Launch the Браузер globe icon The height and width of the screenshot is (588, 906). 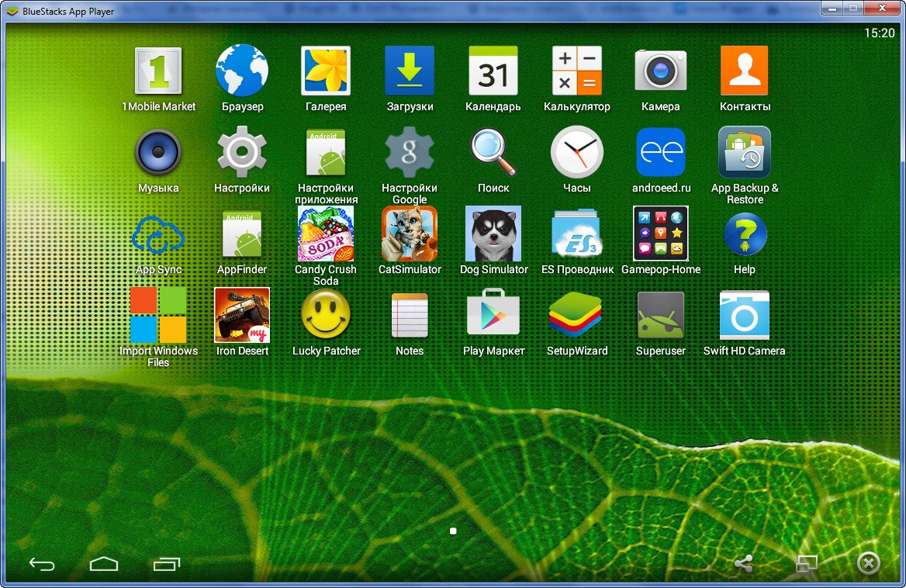(x=242, y=71)
